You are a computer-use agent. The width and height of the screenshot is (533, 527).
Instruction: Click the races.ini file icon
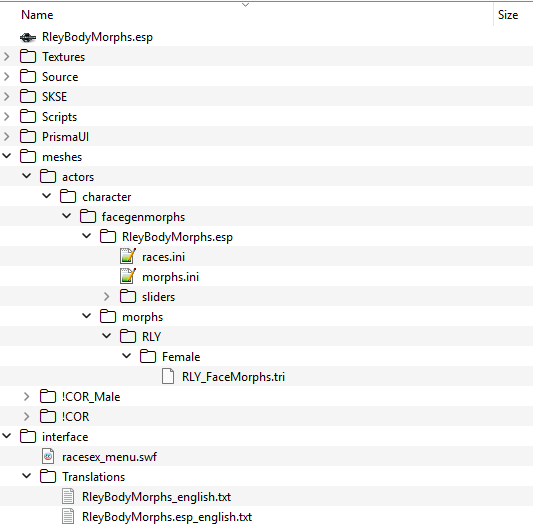coord(128,256)
